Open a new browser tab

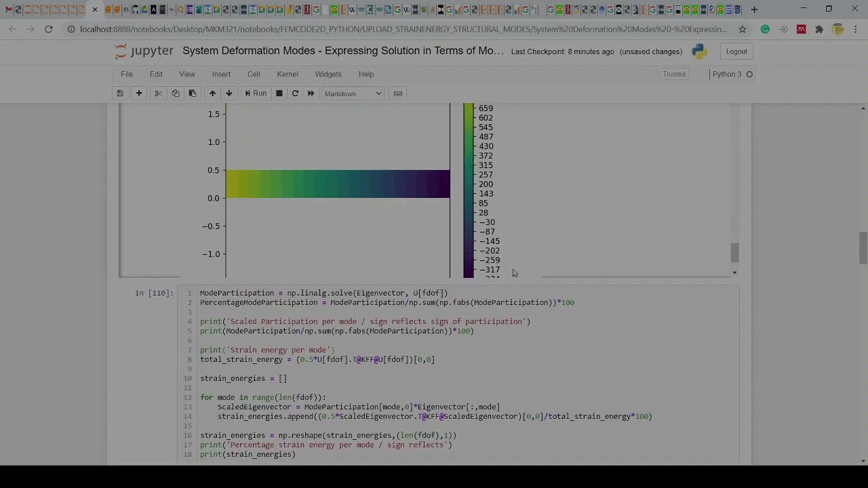point(754,9)
